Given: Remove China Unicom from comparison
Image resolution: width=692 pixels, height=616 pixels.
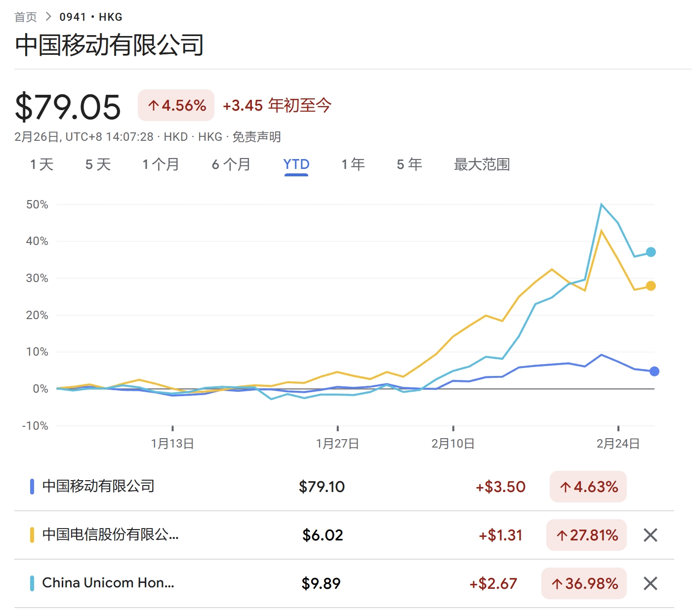Looking at the screenshot, I should coord(650,583).
